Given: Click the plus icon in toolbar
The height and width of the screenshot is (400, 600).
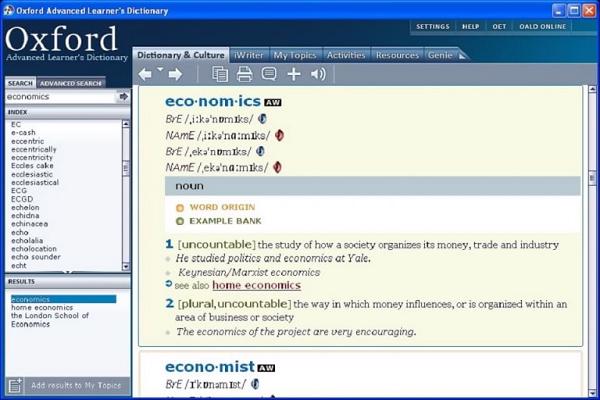Looking at the screenshot, I should 294,74.
